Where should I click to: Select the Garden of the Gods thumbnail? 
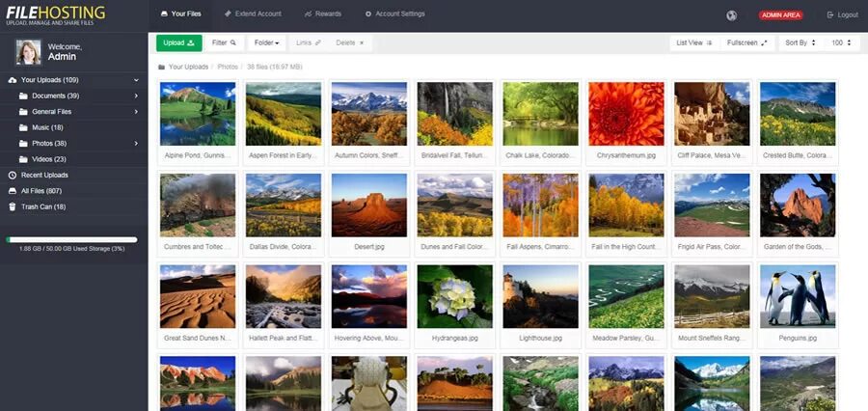pyautogui.click(x=798, y=205)
